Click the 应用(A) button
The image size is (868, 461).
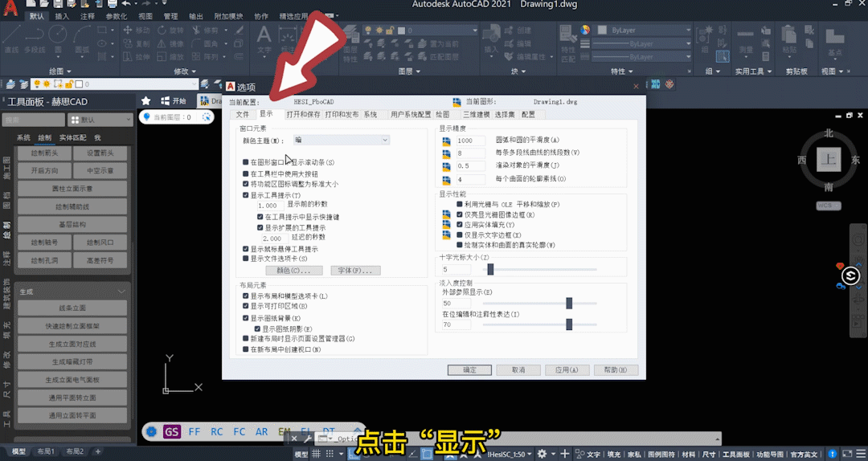click(567, 369)
